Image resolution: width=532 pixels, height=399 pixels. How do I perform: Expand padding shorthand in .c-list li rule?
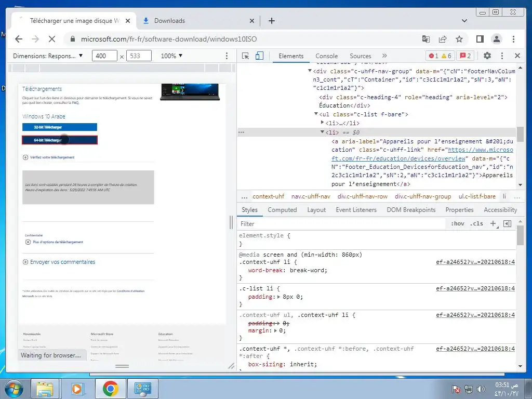click(279, 297)
